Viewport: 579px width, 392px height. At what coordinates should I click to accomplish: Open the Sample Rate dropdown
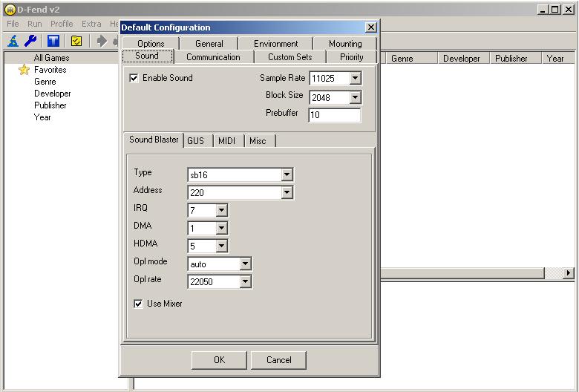click(x=356, y=79)
